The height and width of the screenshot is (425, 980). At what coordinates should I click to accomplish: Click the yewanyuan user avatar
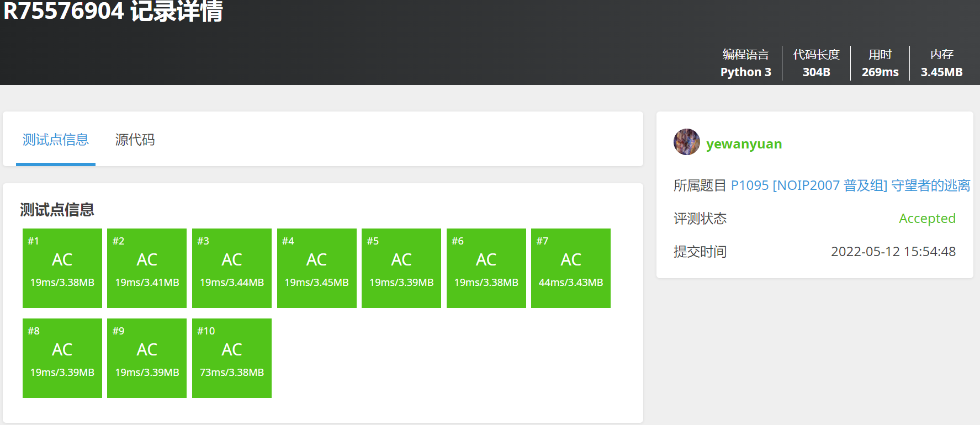(686, 142)
